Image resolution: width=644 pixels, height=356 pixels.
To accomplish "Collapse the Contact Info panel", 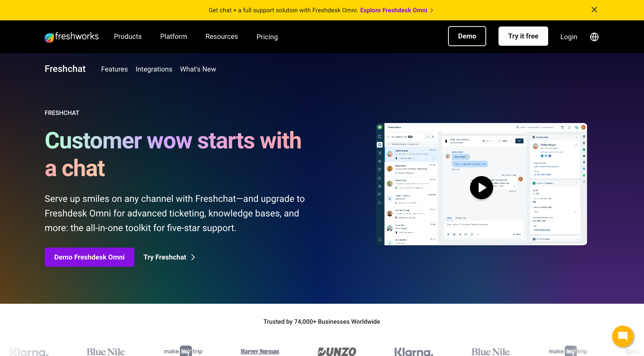I will click(x=576, y=137).
